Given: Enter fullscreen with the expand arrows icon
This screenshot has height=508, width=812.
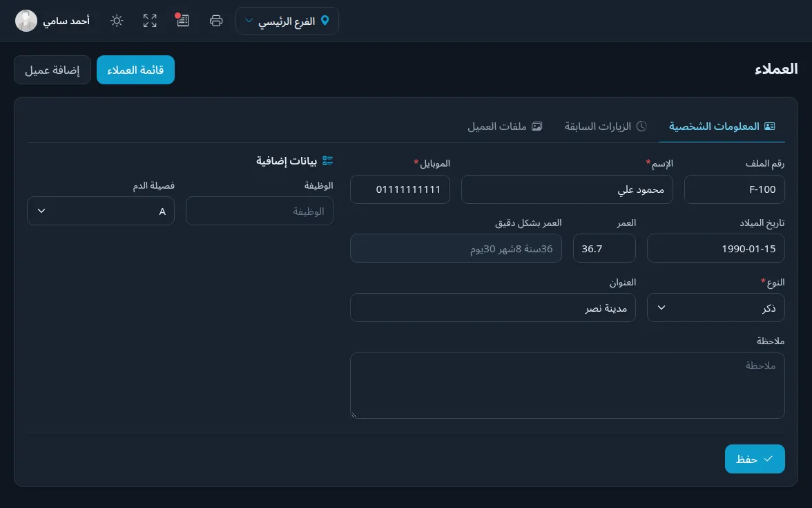Looking at the screenshot, I should coord(150,21).
